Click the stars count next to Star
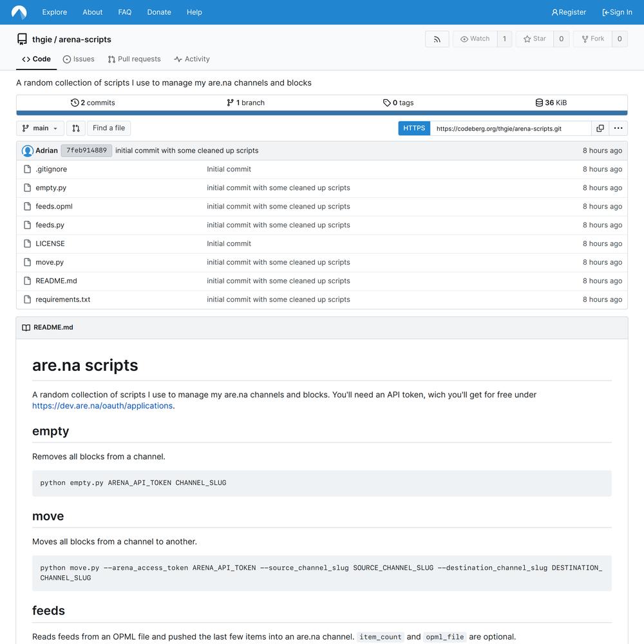 click(x=562, y=39)
